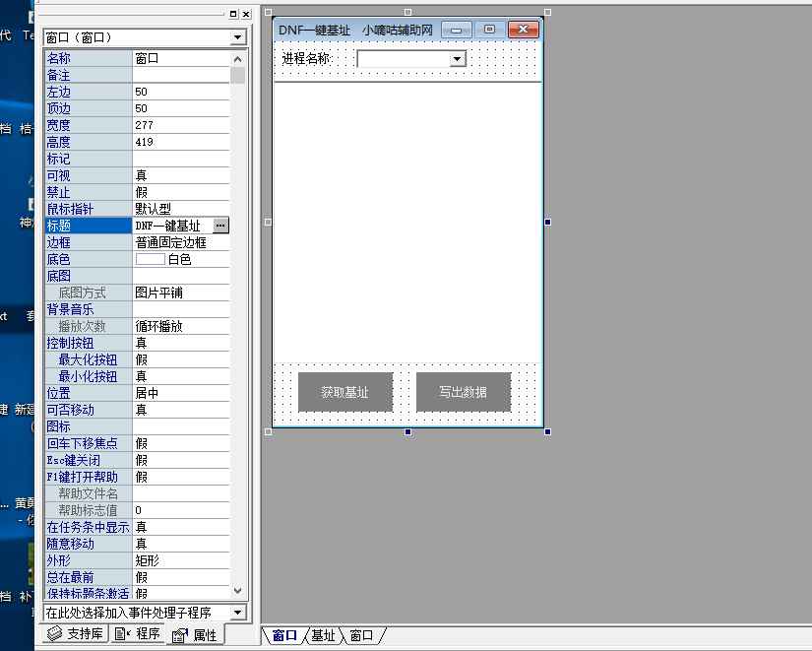Switch to the 基址 tab
The height and width of the screenshot is (651, 812).
click(324, 635)
